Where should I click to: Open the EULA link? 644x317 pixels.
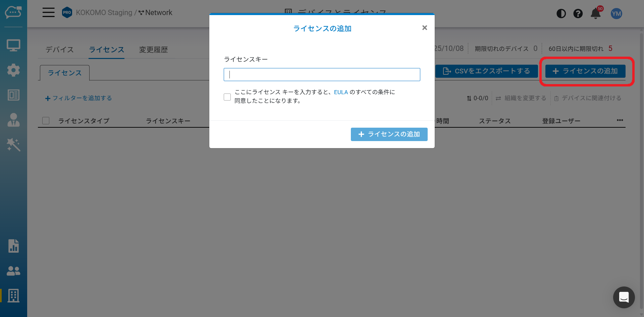coord(341,92)
